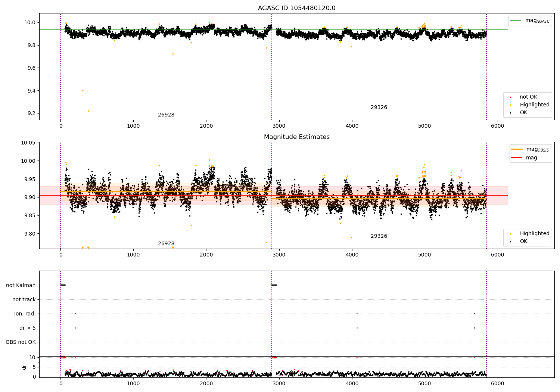The image size is (560, 392).
Task: Click the 26928 obsid label in top plot
Action: point(166,115)
